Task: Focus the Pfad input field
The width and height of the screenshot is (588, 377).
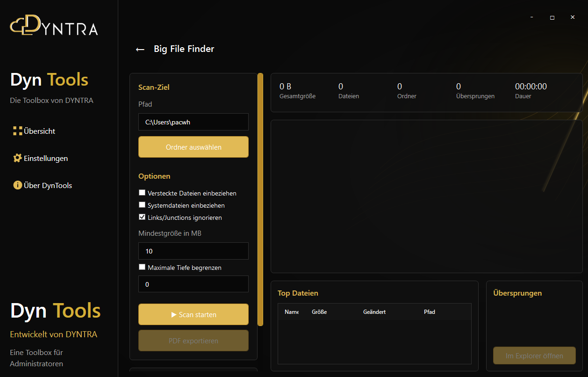Action: [x=194, y=122]
